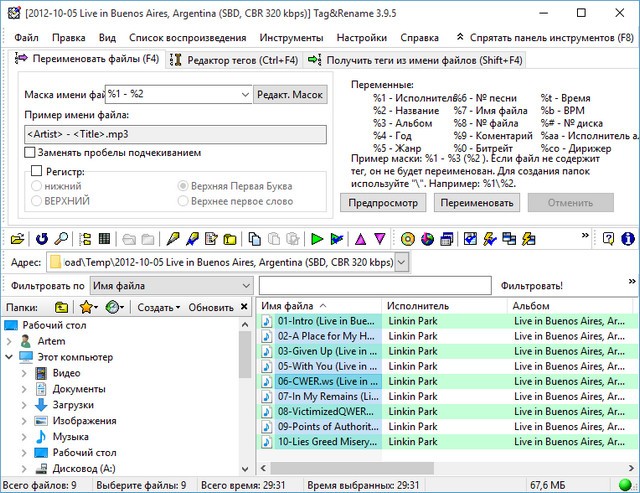
Task: Click the purple down triangle icon
Action: pos(380,239)
